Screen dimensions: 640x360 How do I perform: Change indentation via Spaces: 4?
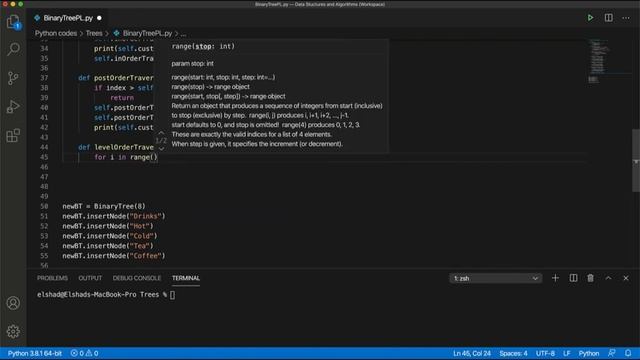coord(513,353)
